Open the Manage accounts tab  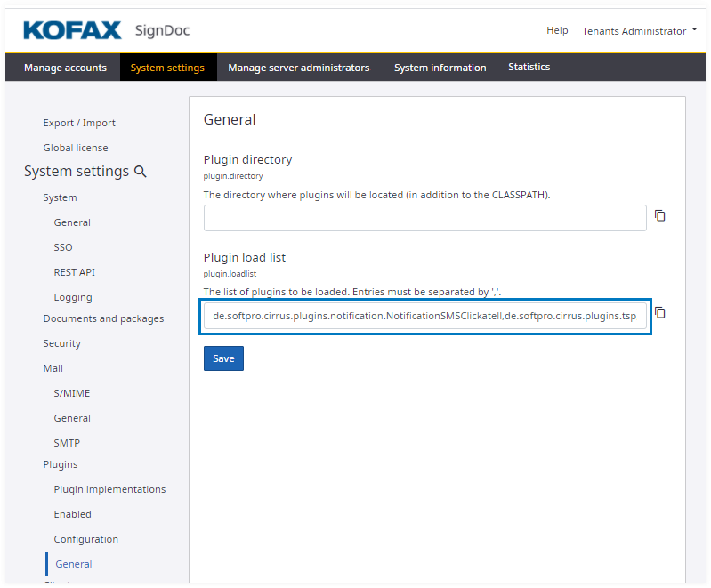point(65,68)
